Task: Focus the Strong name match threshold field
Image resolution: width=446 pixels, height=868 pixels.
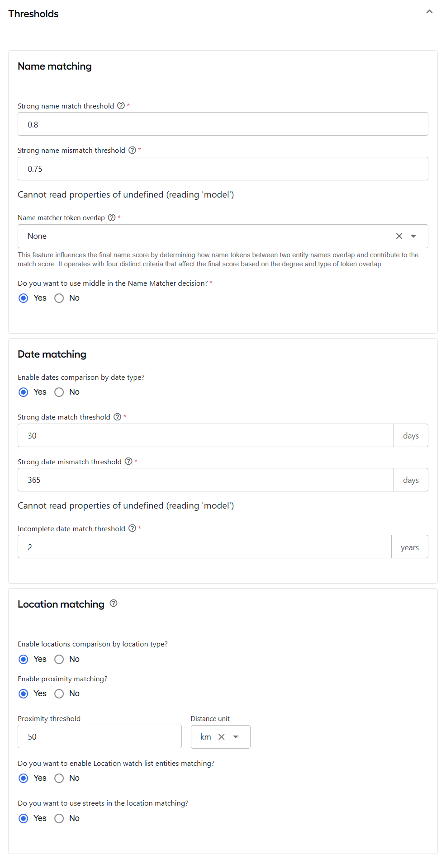Action: [x=223, y=124]
